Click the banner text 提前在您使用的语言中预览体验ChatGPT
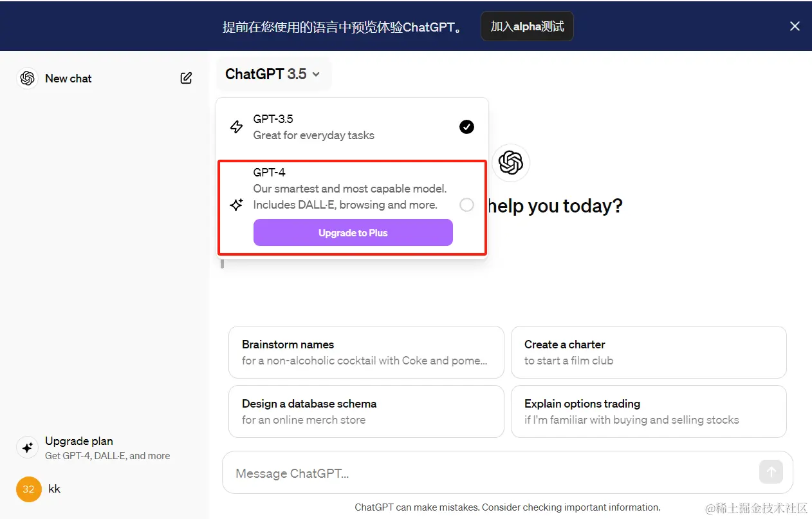 point(342,27)
